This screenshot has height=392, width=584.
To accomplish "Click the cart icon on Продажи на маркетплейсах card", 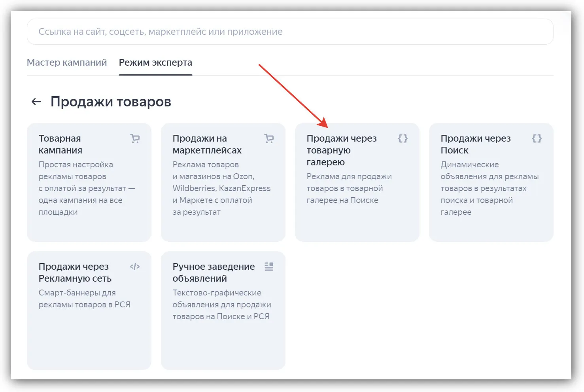I will (x=269, y=138).
